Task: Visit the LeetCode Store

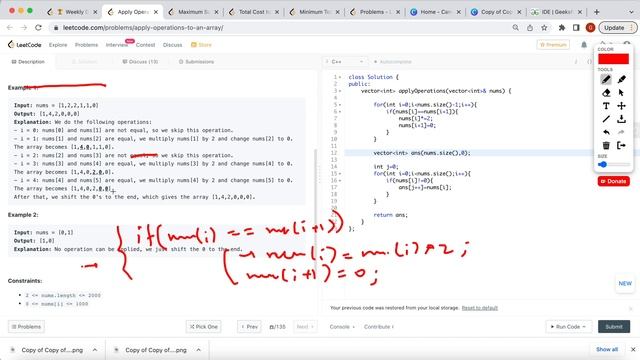Action: click(201, 45)
